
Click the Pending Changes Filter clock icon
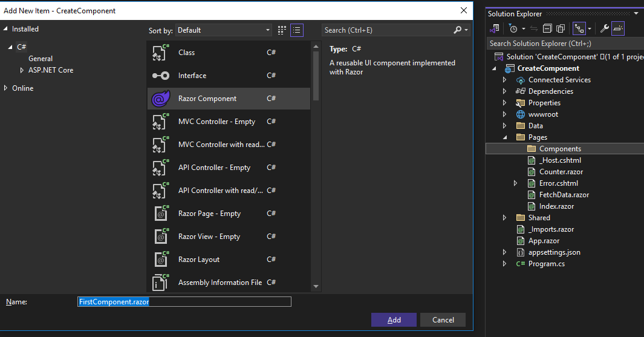point(513,28)
